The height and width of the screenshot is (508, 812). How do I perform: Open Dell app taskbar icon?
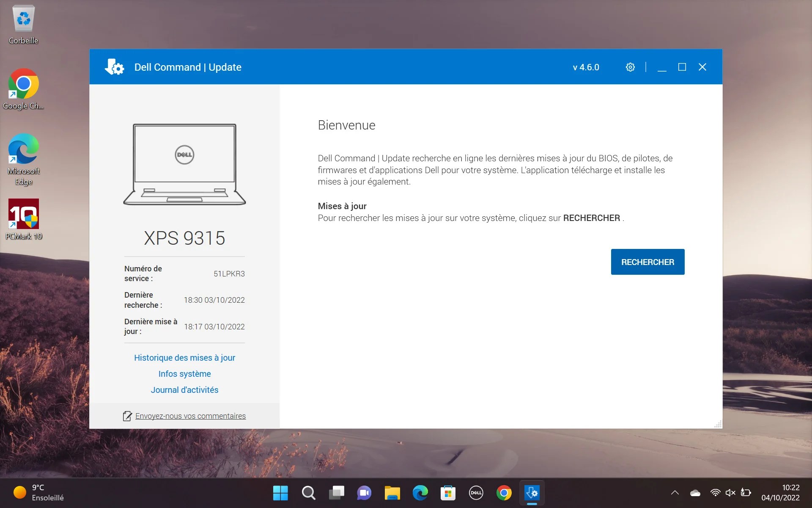tap(476, 493)
